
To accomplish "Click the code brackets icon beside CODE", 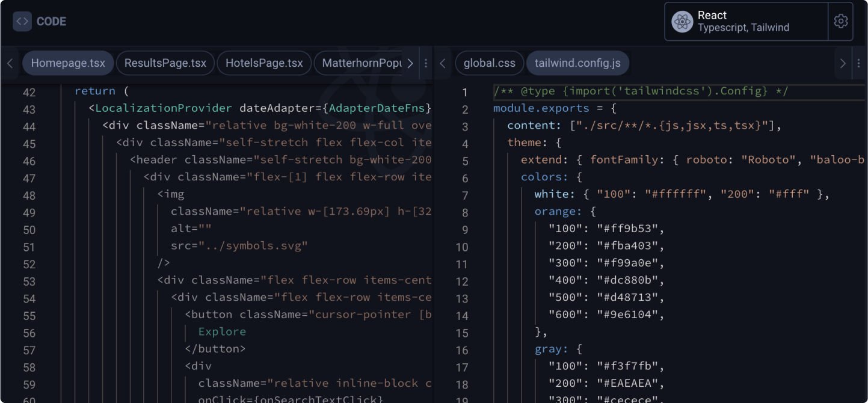I will click(x=22, y=22).
